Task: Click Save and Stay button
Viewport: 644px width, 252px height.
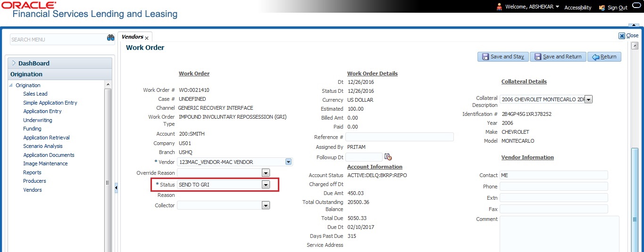Action: [x=503, y=57]
